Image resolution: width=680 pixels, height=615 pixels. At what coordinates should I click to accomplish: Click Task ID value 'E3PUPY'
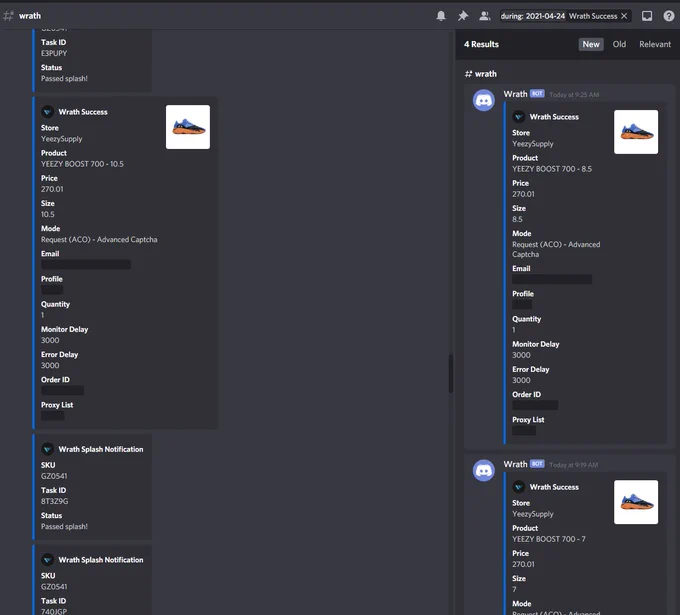[x=54, y=53]
